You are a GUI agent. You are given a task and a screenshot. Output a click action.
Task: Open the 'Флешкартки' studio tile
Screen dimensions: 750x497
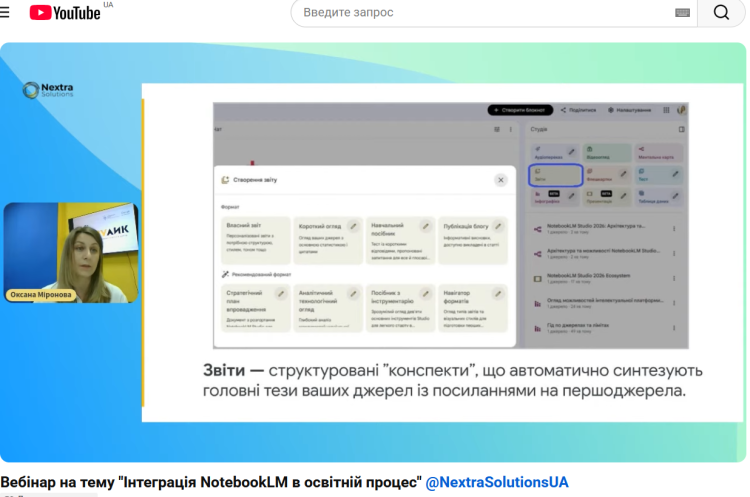pyautogui.click(x=607, y=175)
